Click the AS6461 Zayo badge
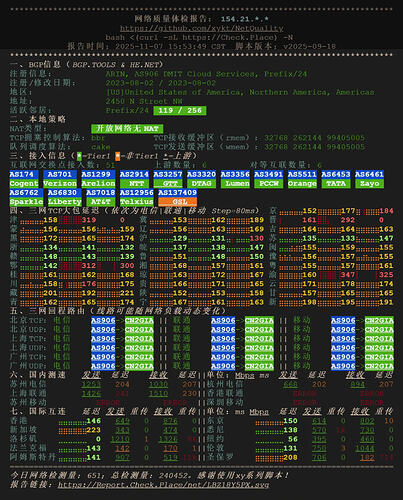 (369, 179)
